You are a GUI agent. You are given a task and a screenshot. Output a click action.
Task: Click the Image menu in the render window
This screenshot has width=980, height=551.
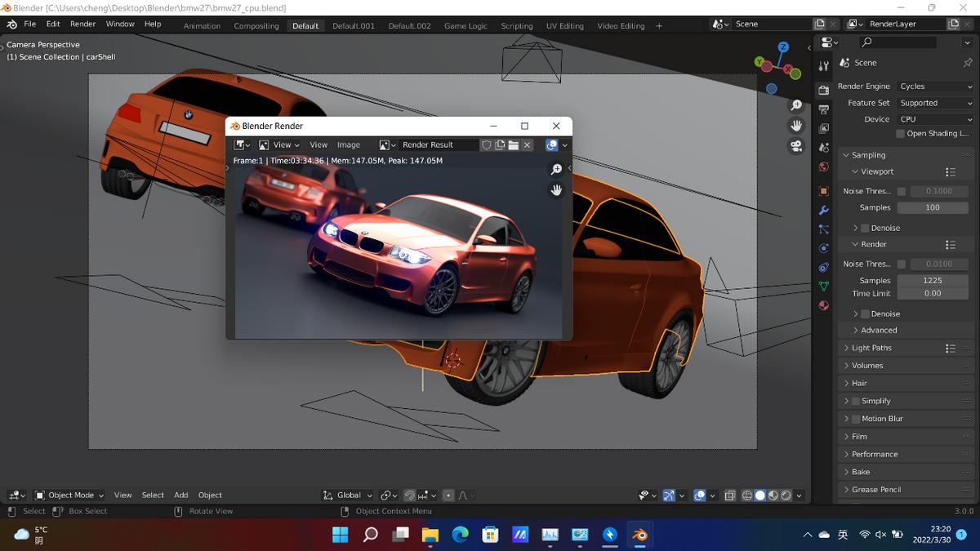tap(349, 144)
